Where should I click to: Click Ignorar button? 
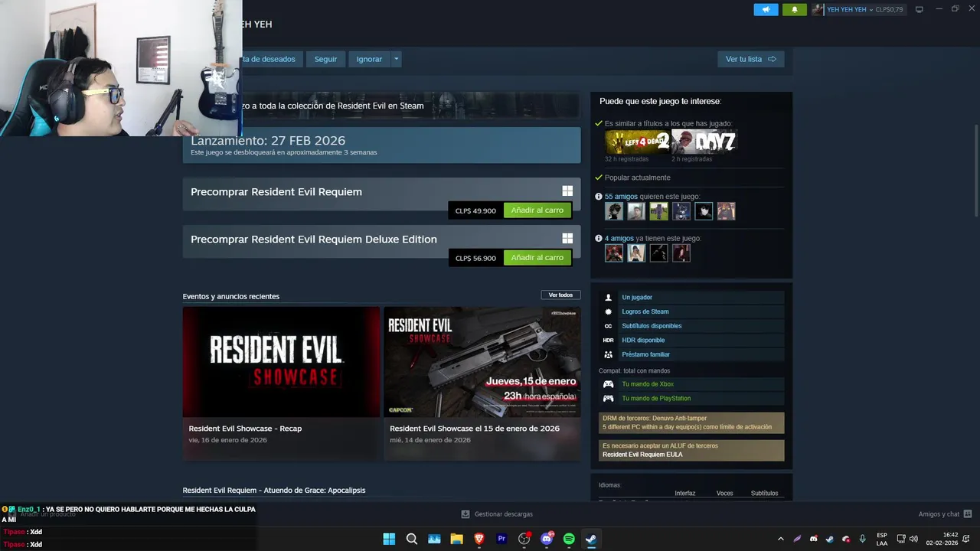tap(369, 59)
